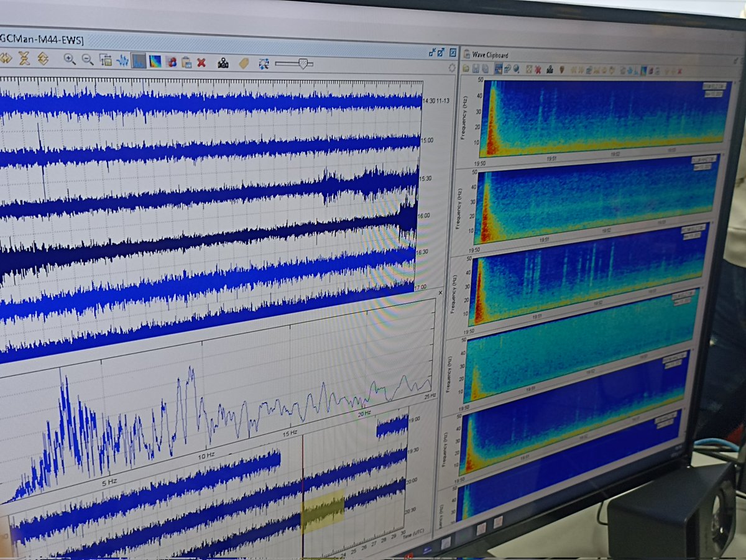The width and height of the screenshot is (746, 560).
Task: Copy inset wave to clipboard icon
Action: pyautogui.click(x=186, y=63)
